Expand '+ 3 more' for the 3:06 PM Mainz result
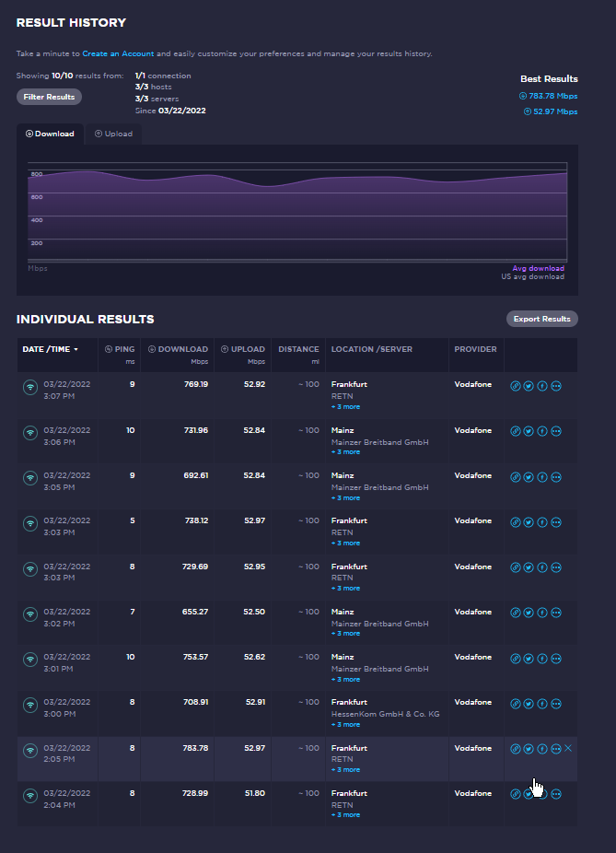 pos(345,452)
